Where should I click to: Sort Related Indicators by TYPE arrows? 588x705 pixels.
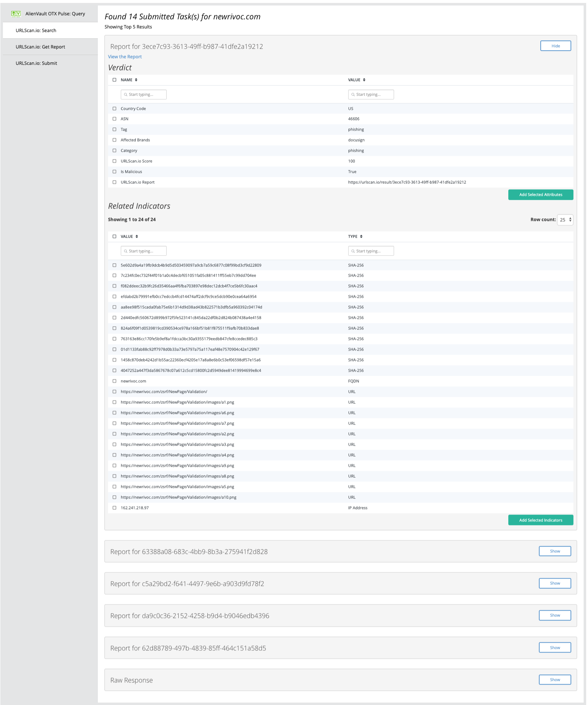(x=361, y=236)
